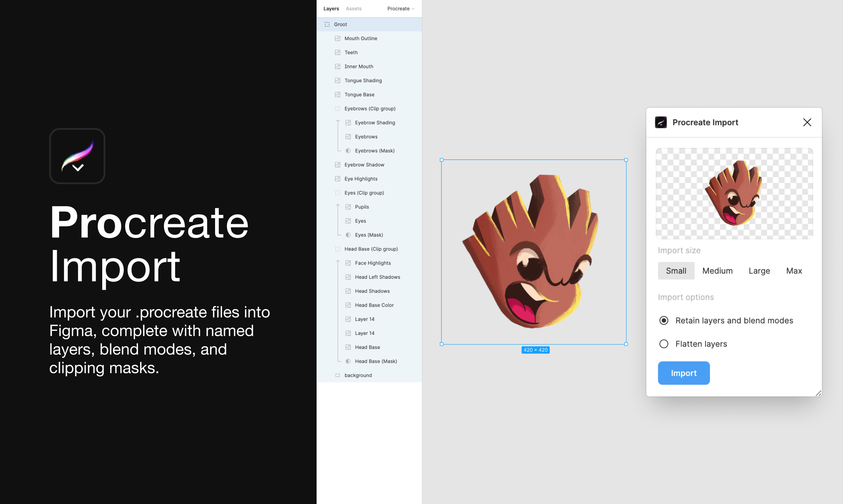
Task: Click the Eye Highlights layer image icon
Action: [x=338, y=179]
